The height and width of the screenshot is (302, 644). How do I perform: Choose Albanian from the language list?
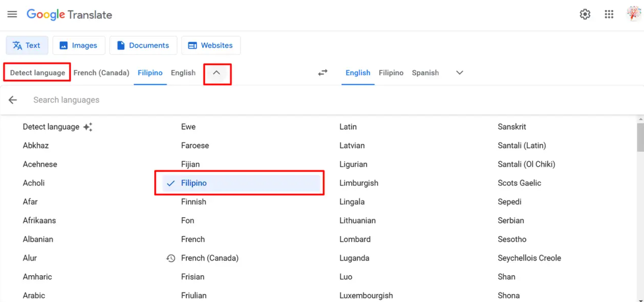point(38,240)
